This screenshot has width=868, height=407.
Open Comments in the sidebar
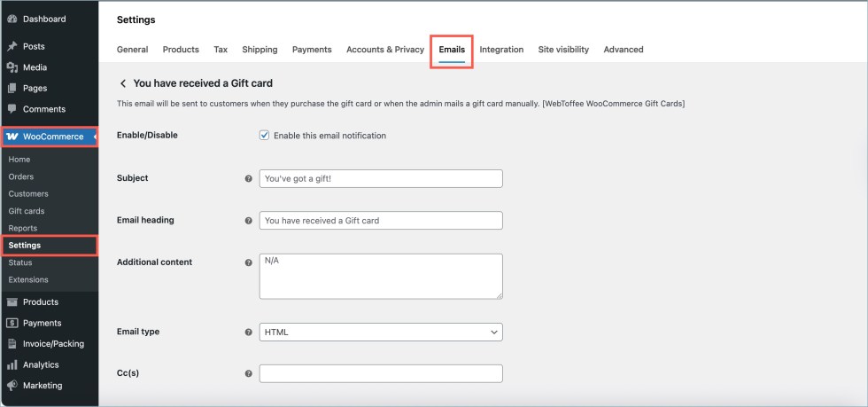[44, 109]
